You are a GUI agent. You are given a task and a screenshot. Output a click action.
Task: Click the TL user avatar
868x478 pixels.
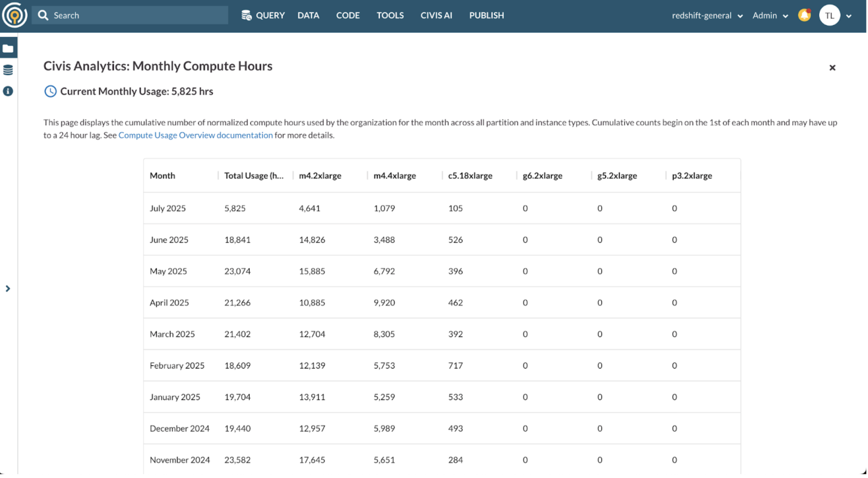829,15
